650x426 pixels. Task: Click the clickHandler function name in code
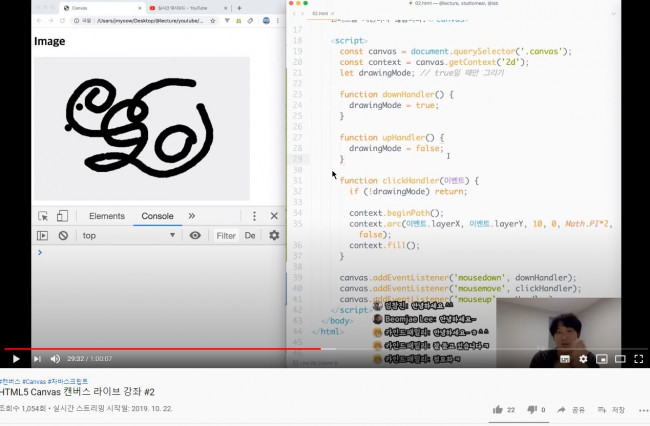[x=410, y=181]
